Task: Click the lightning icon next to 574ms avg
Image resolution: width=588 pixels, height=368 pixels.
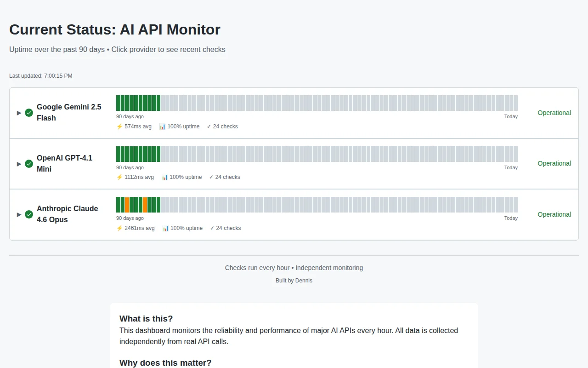Action: (x=119, y=126)
